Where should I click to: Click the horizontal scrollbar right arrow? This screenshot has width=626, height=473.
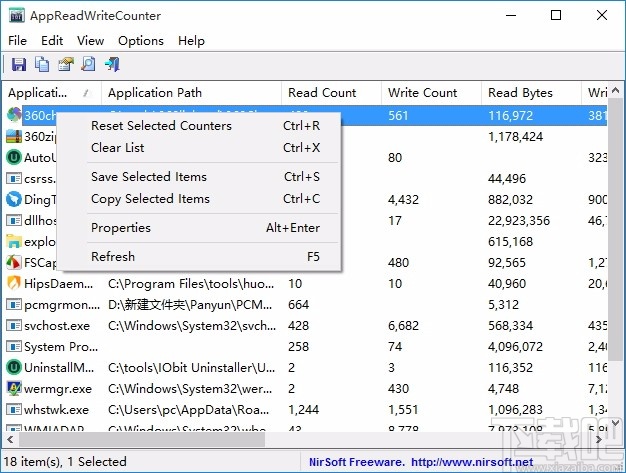599,439
